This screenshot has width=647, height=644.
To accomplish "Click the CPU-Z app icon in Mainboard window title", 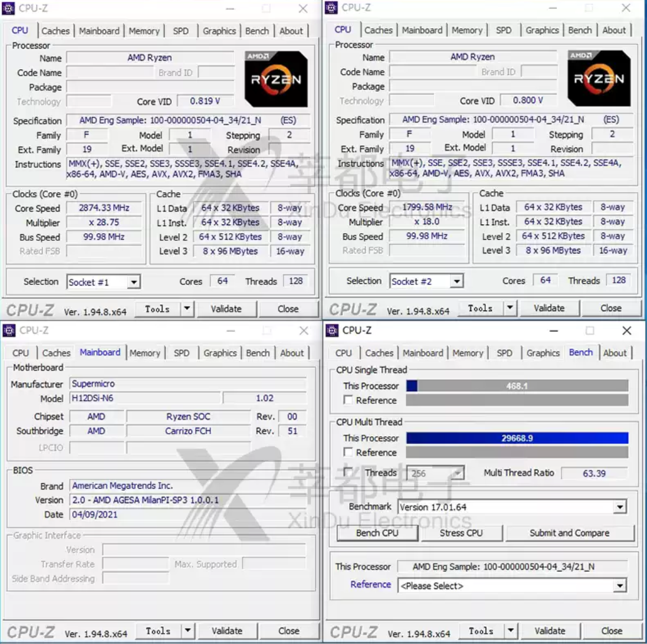I will 9,330.
